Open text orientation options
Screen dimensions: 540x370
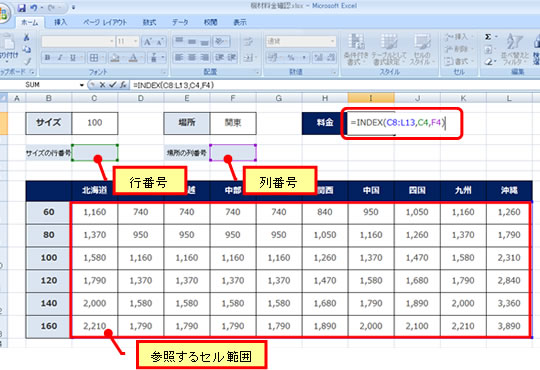[220, 42]
